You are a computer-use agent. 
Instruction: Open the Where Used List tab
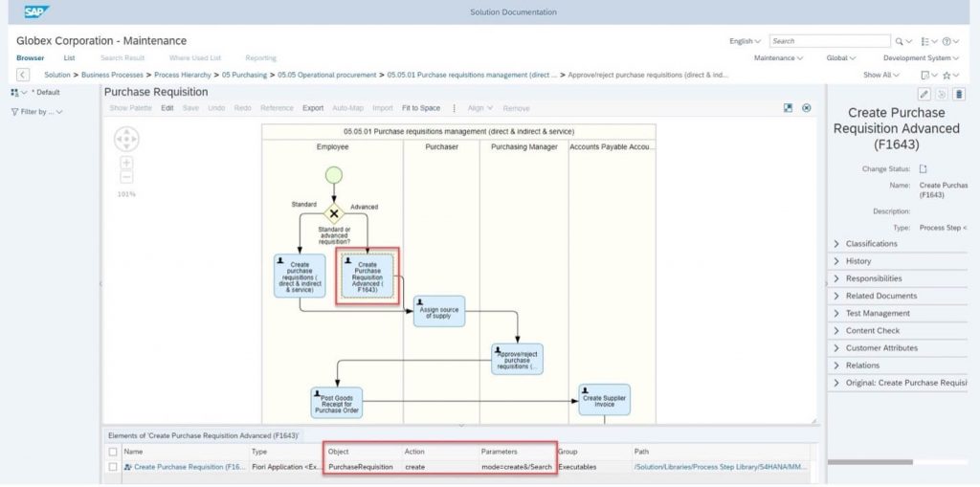(x=195, y=58)
